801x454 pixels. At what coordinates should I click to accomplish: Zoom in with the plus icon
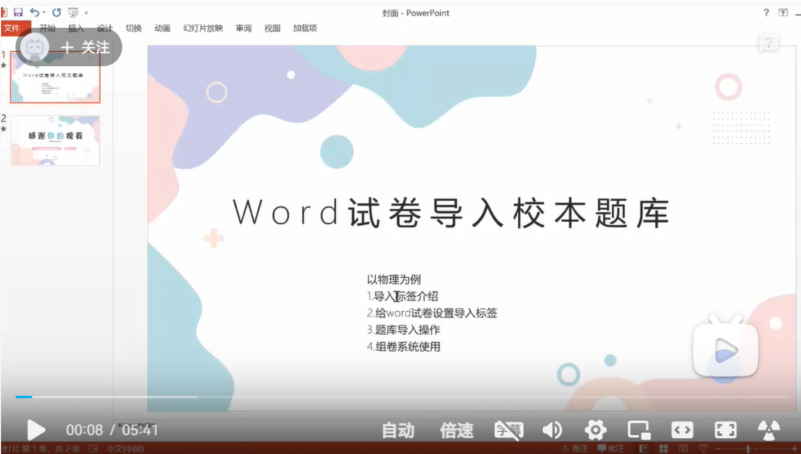(794, 449)
